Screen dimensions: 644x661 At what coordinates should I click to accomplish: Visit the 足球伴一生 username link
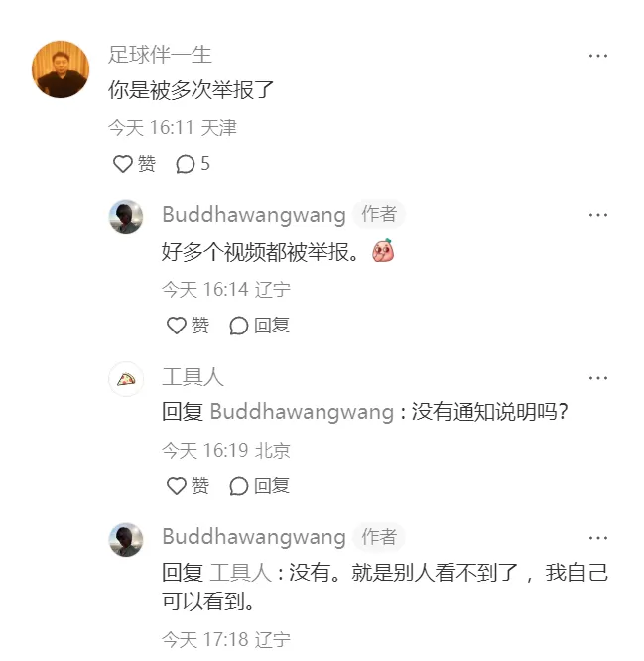coord(160,55)
